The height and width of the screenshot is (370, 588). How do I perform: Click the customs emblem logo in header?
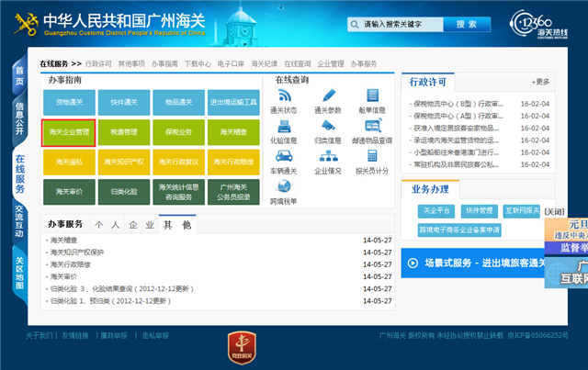(x=26, y=25)
